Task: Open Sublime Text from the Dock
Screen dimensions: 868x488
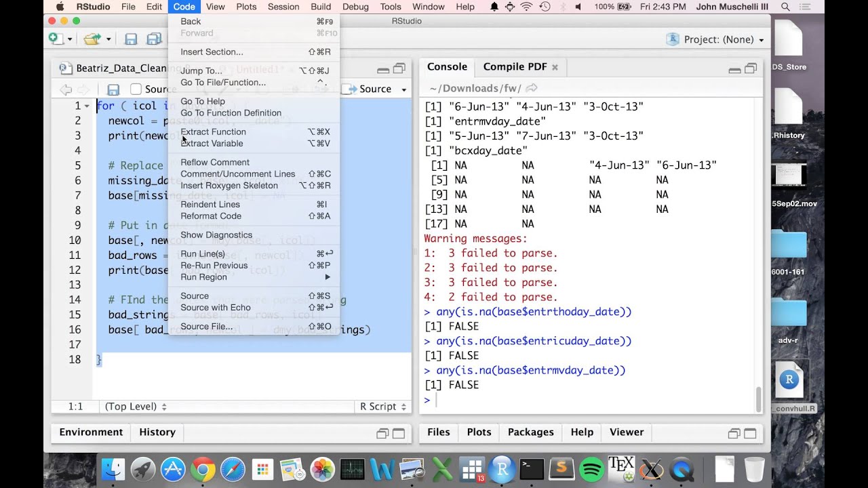Action: 561,469
